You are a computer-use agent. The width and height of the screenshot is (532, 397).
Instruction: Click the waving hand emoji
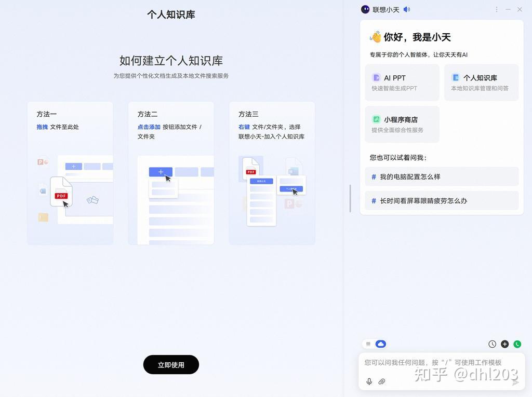375,37
